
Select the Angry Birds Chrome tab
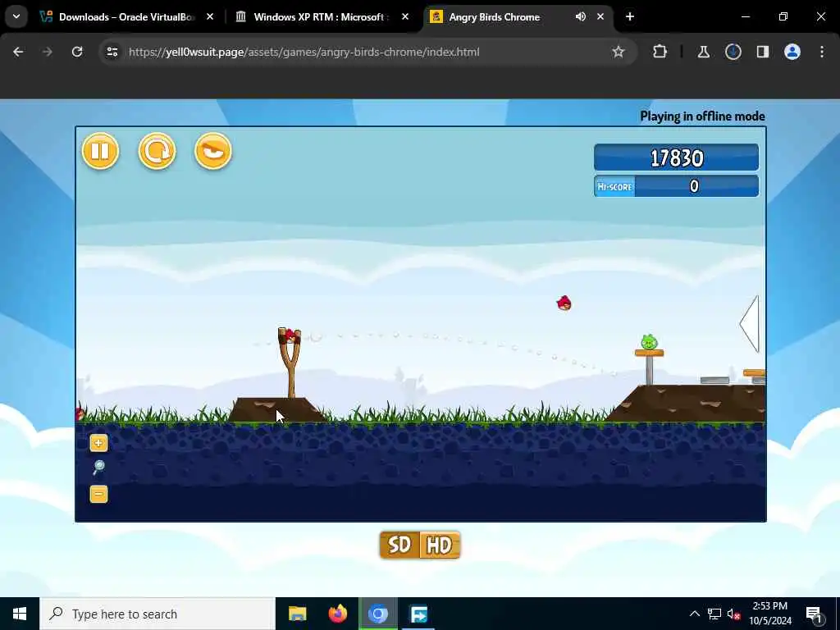[x=505, y=17]
